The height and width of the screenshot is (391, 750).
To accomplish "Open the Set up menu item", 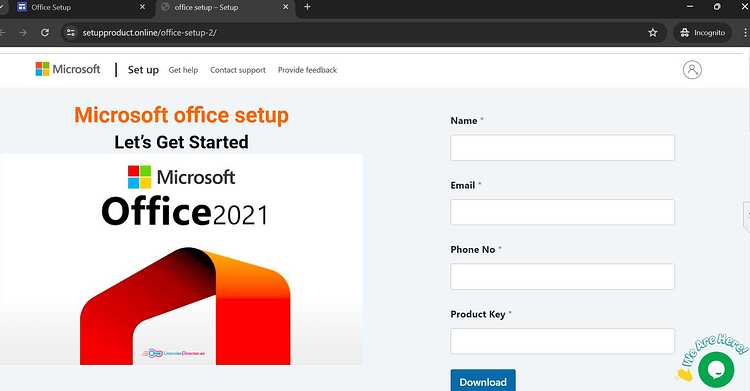I will (x=143, y=70).
